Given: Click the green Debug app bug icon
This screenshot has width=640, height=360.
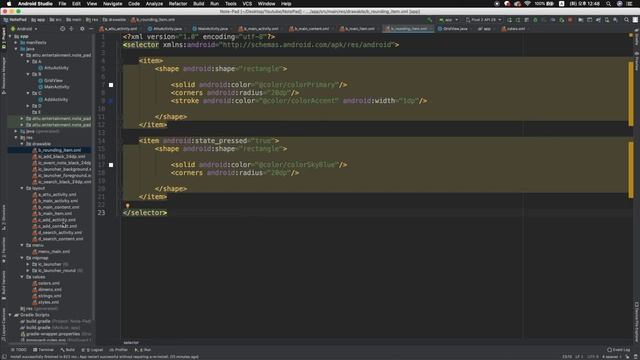Looking at the screenshot, I should 535,20.
